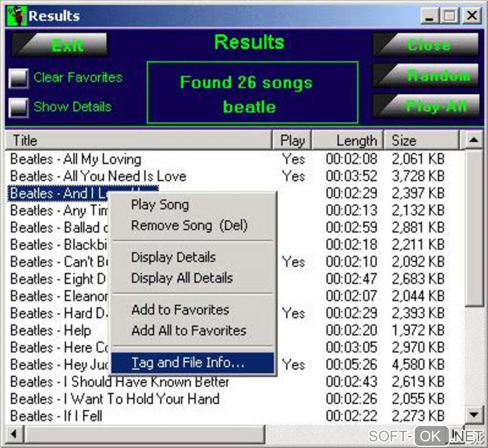Click the Exit button
The image size is (488, 448).
(x=59, y=45)
